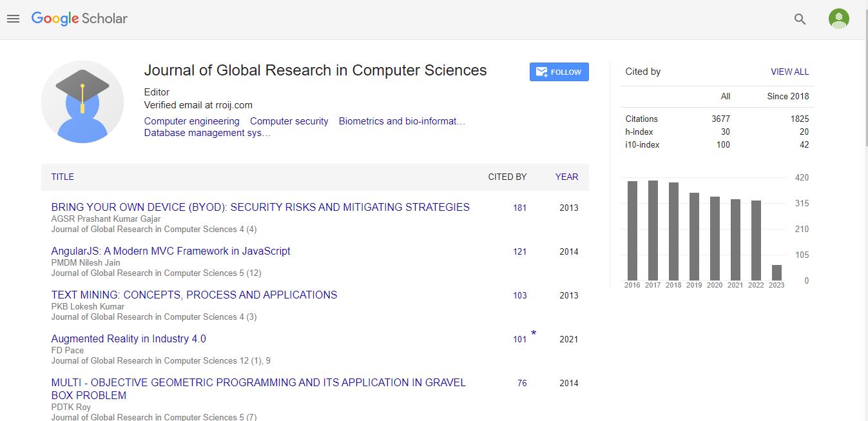868x421 pixels.
Task: Sort by Title column header
Action: [63, 177]
